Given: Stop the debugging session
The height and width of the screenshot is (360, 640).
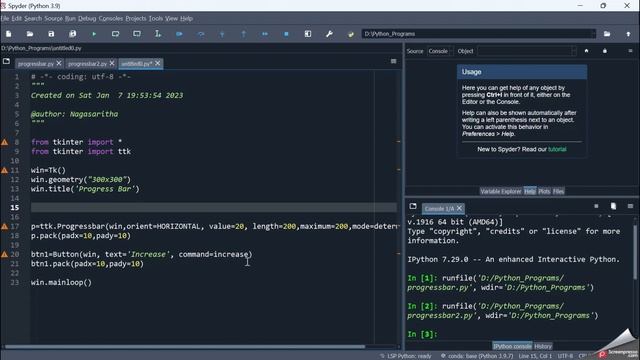Looking at the screenshot, I should (286, 34).
